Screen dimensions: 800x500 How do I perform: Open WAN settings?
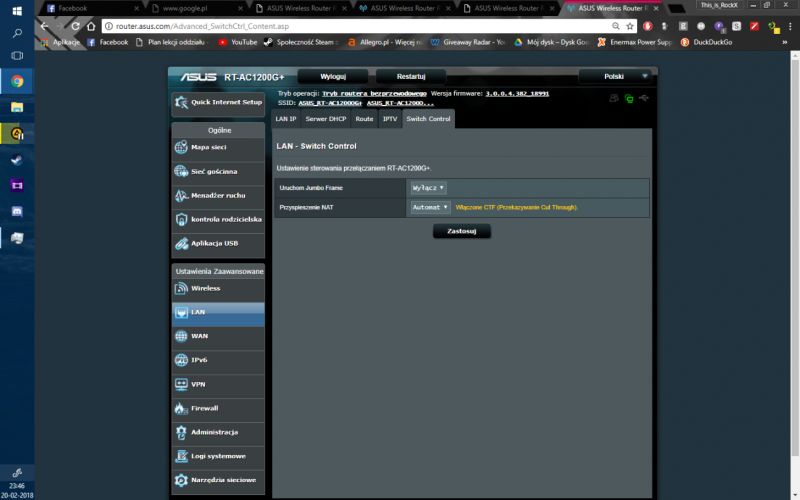click(x=218, y=336)
